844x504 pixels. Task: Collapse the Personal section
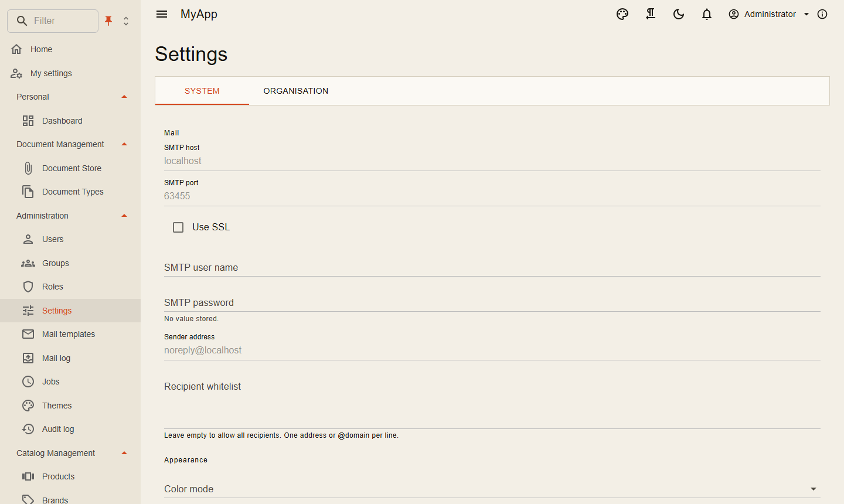[x=124, y=97]
